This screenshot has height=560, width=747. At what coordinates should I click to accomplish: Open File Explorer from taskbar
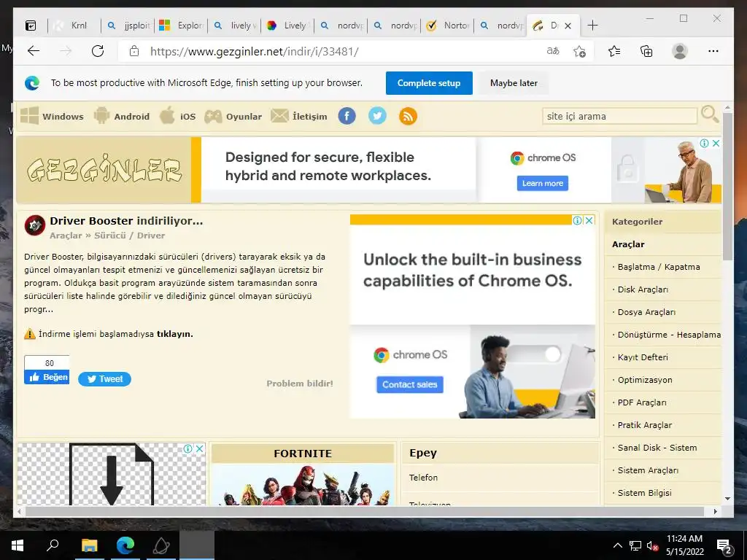[x=89, y=545]
